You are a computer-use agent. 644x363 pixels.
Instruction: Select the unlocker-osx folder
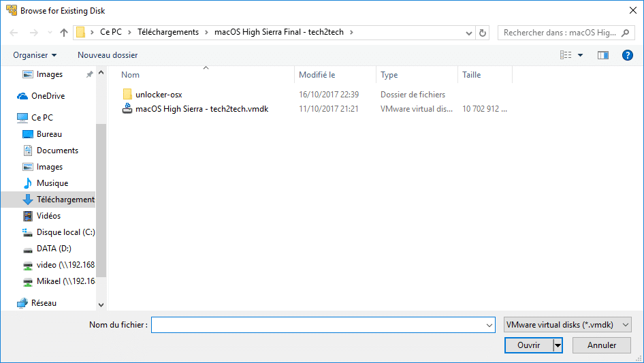coord(159,95)
